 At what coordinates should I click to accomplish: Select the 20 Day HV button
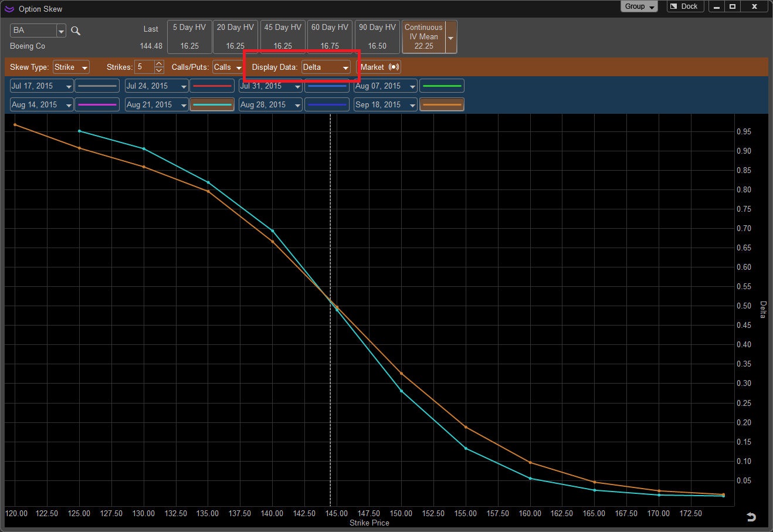tap(235, 36)
